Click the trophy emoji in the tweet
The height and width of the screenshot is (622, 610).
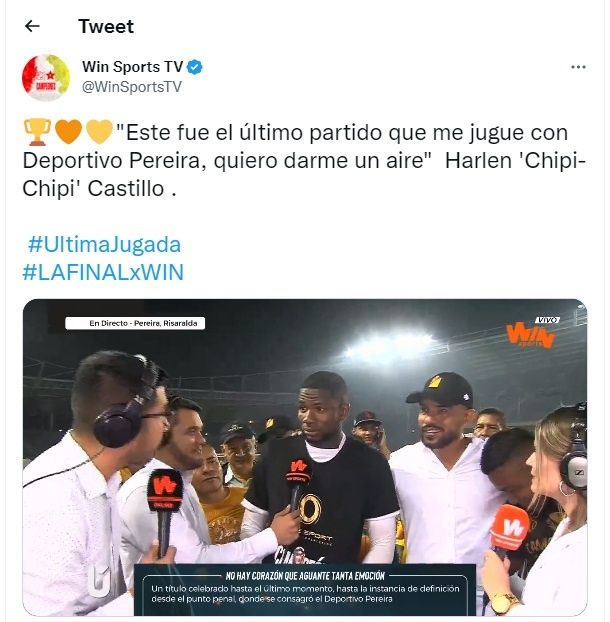point(38,132)
